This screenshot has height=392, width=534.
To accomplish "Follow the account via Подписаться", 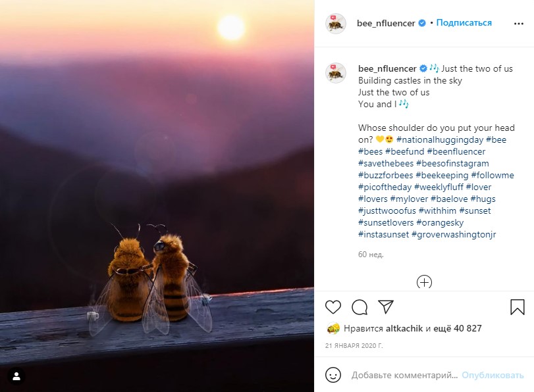I will click(x=464, y=23).
